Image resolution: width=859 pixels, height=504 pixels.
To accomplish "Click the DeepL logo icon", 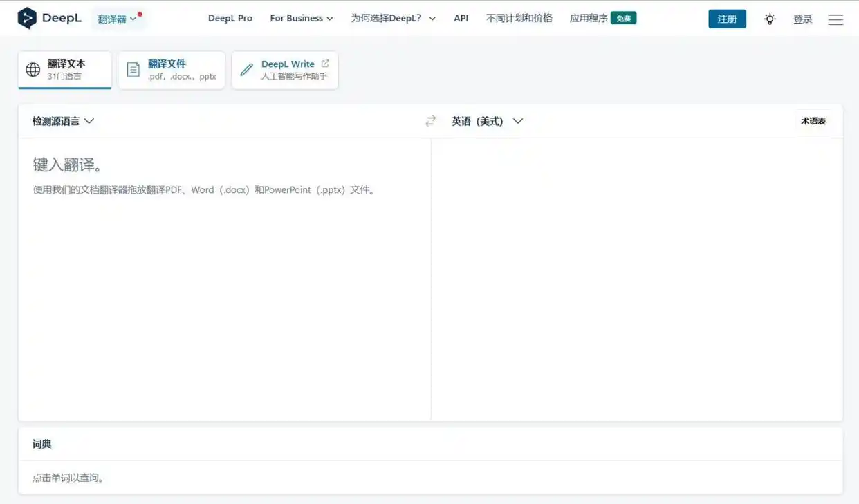I will coord(29,18).
